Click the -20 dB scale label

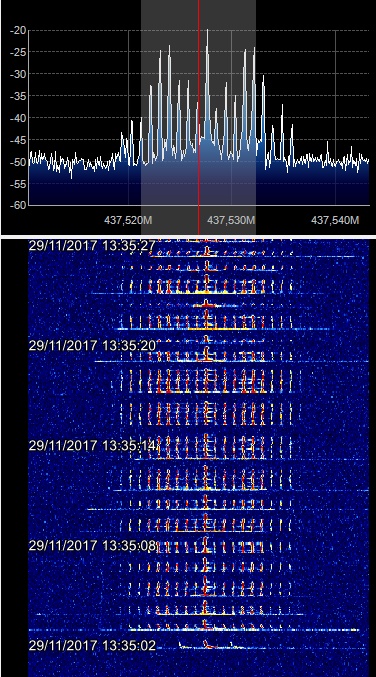pyautogui.click(x=18, y=30)
